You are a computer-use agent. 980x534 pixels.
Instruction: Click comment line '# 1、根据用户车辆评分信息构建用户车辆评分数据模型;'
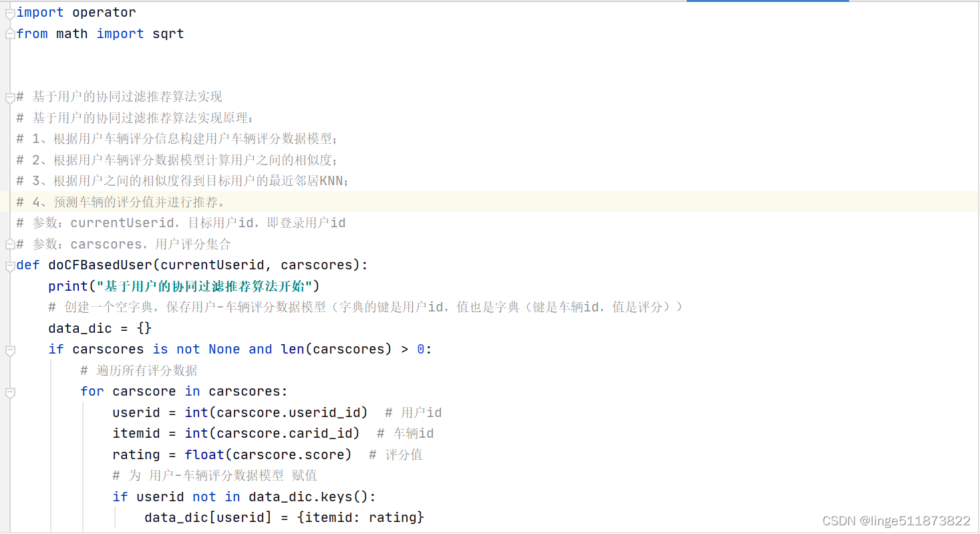178,139
